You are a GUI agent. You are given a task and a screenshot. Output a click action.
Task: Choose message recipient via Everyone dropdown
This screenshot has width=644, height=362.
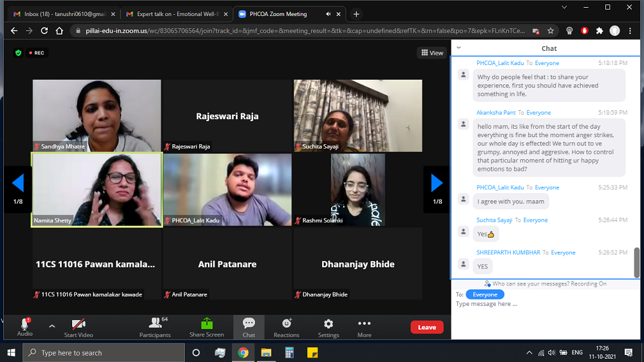point(485,294)
